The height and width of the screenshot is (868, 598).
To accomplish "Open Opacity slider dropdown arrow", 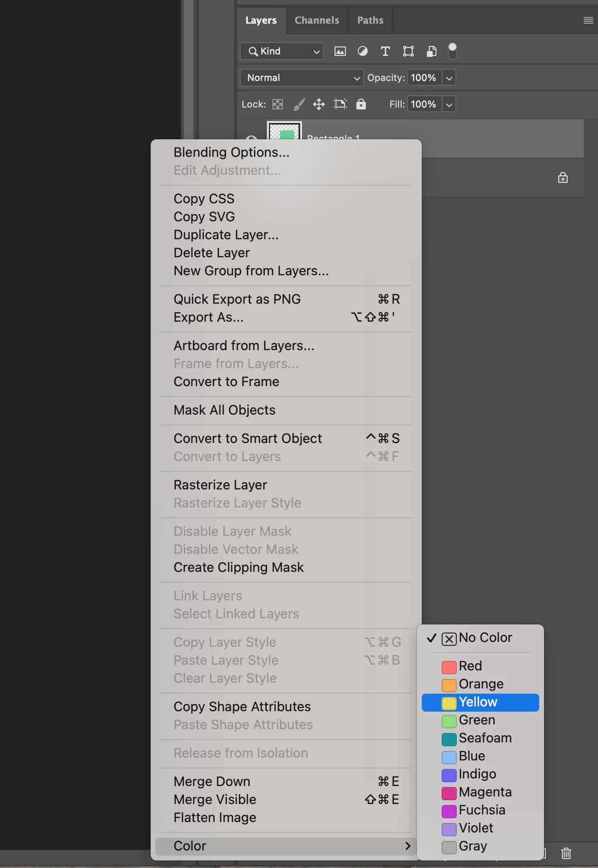I will (449, 78).
